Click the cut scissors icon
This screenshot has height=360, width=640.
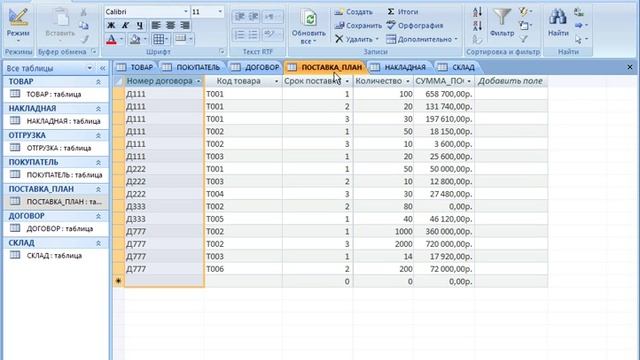tap(84, 12)
